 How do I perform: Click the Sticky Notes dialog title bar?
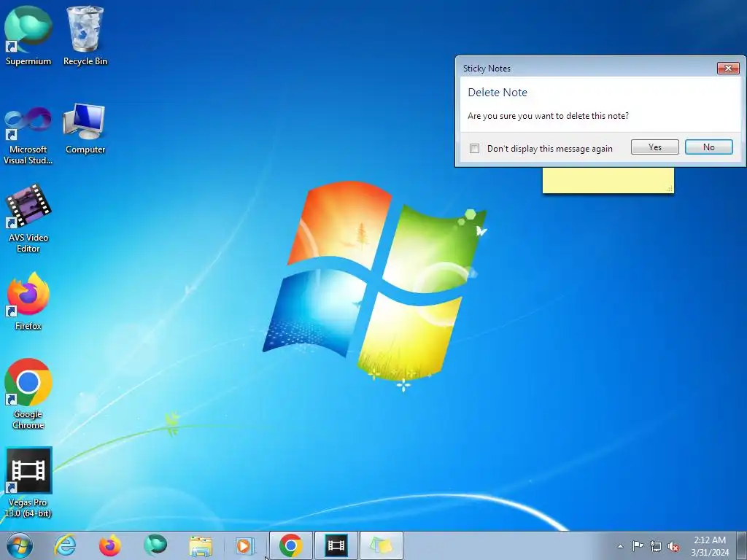tap(586, 68)
